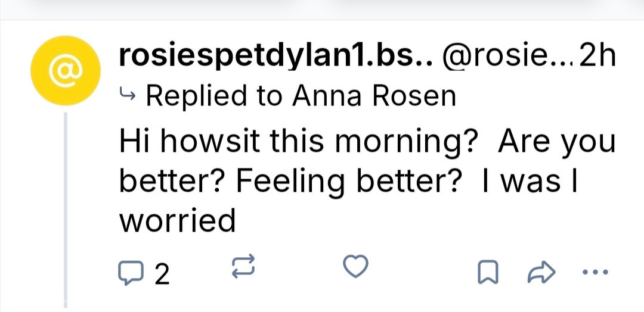Click the words Replied to
The image size is (644, 312).
tap(215, 95)
